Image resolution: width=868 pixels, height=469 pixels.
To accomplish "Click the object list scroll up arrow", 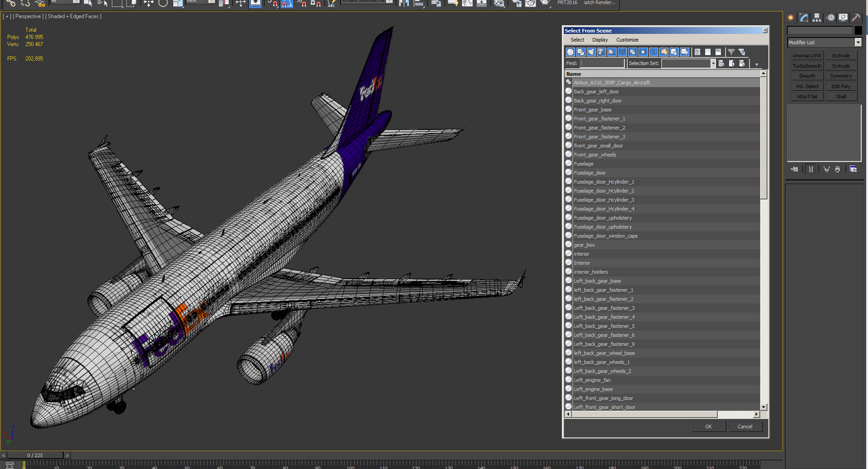I will (x=764, y=74).
